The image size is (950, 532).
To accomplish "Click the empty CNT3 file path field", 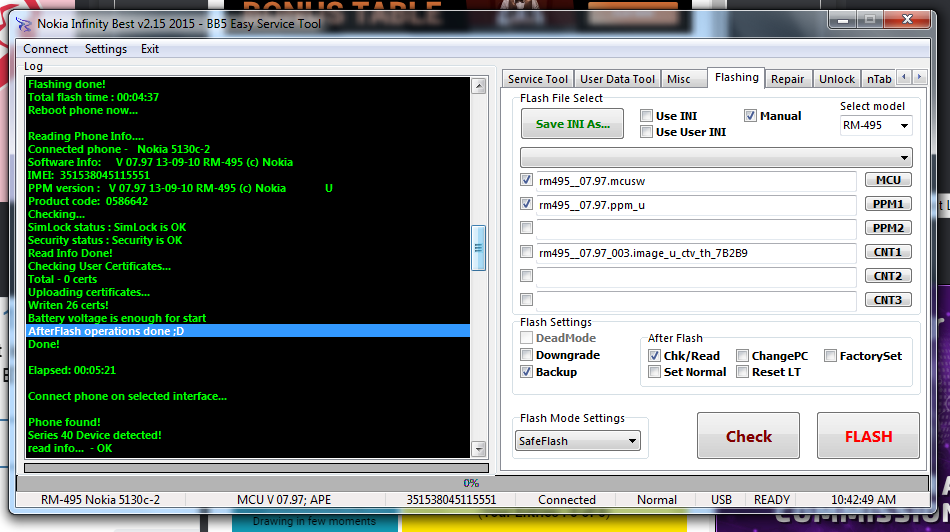I will 696,300.
